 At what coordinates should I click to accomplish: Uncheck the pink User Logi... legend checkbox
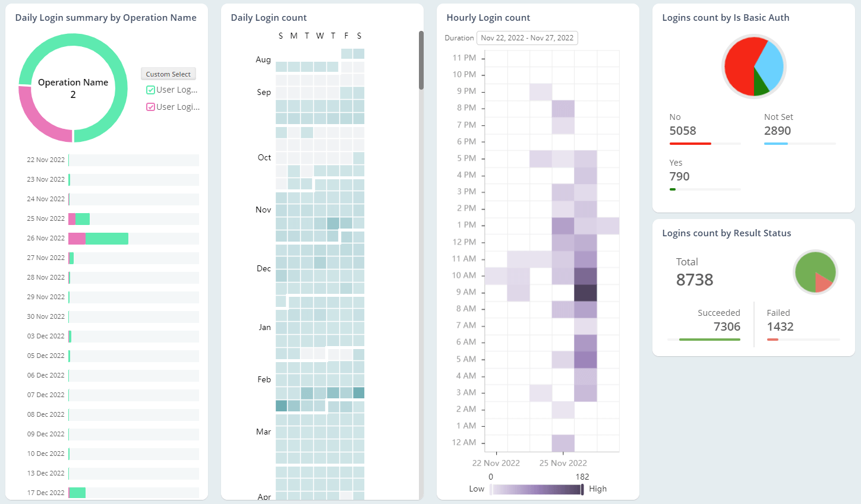coord(151,107)
